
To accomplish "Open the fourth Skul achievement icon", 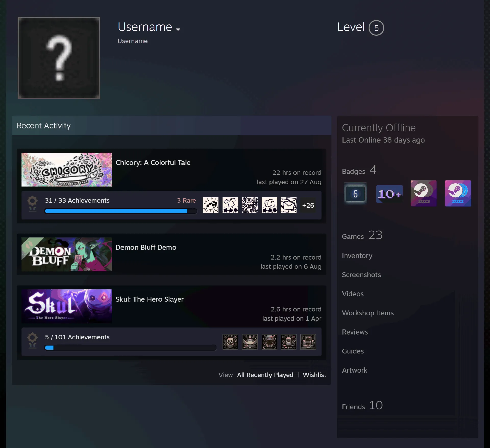I will (289, 342).
